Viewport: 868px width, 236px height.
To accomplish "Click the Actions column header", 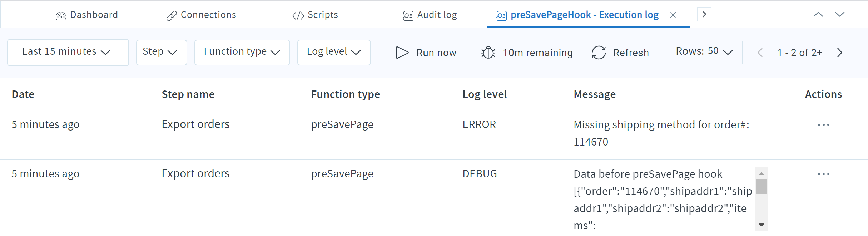I will [x=823, y=94].
